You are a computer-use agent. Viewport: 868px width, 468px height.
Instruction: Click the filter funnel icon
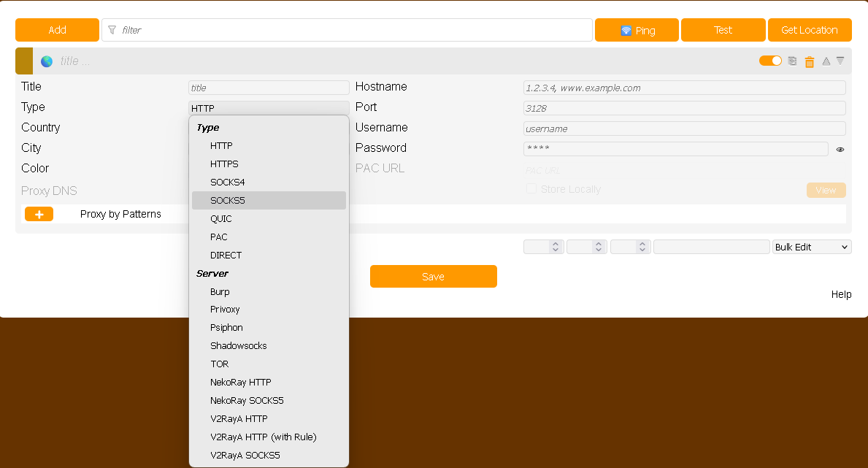(x=112, y=30)
